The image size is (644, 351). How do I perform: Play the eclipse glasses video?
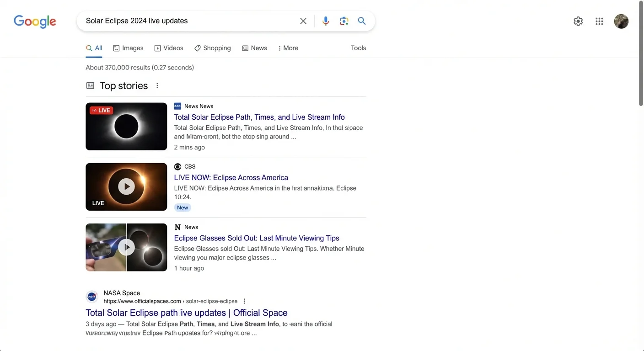coord(127,247)
